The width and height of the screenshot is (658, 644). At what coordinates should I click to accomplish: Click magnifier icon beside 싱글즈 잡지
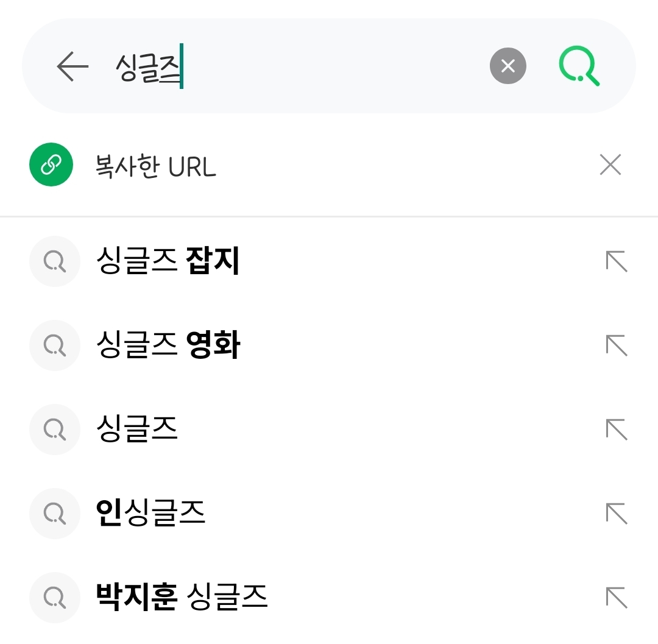pyautogui.click(x=55, y=261)
